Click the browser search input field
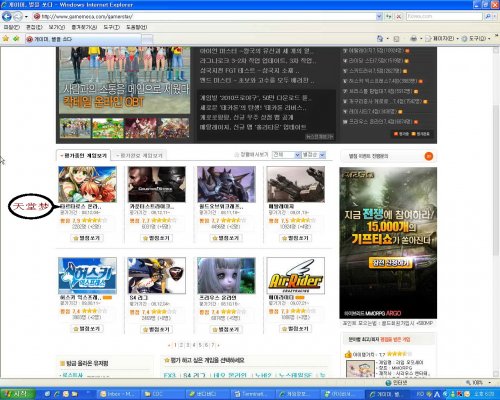500x400 pixels. point(444,16)
